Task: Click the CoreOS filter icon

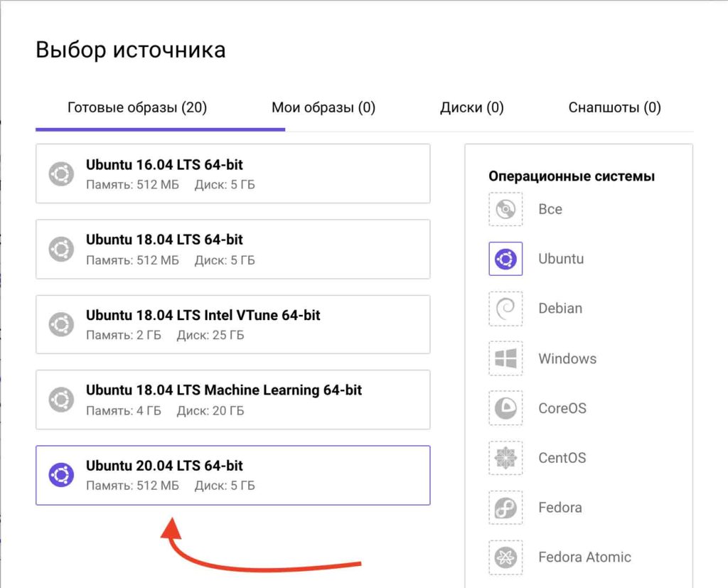Action: [505, 408]
